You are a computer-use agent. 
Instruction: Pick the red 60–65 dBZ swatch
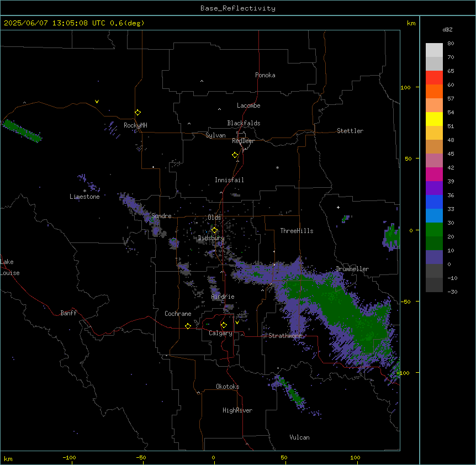click(x=434, y=77)
